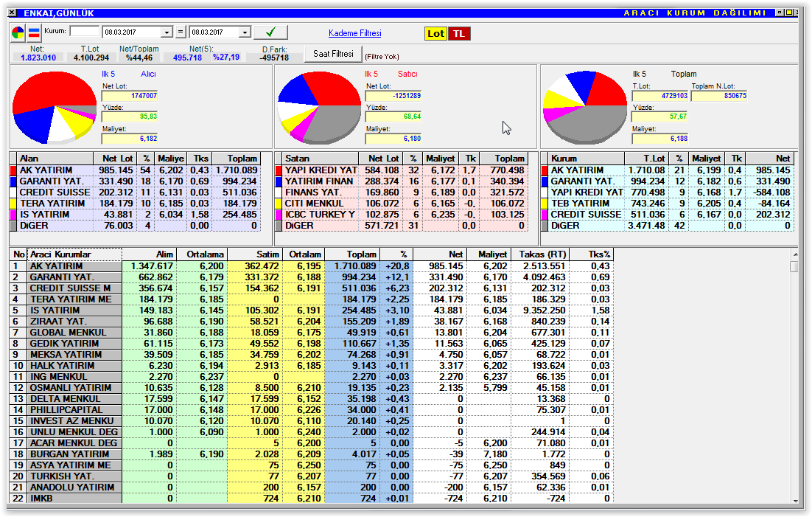Select CREDIT SUISSE M row

click(311, 288)
